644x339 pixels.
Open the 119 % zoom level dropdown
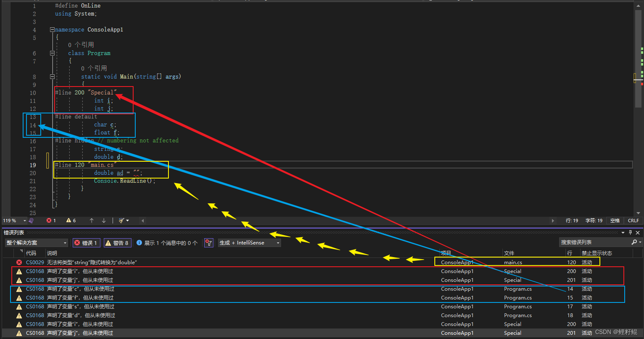[14, 221]
